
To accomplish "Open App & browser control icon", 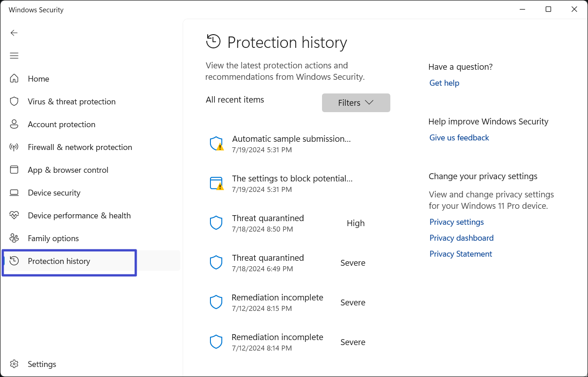I will click(x=14, y=170).
